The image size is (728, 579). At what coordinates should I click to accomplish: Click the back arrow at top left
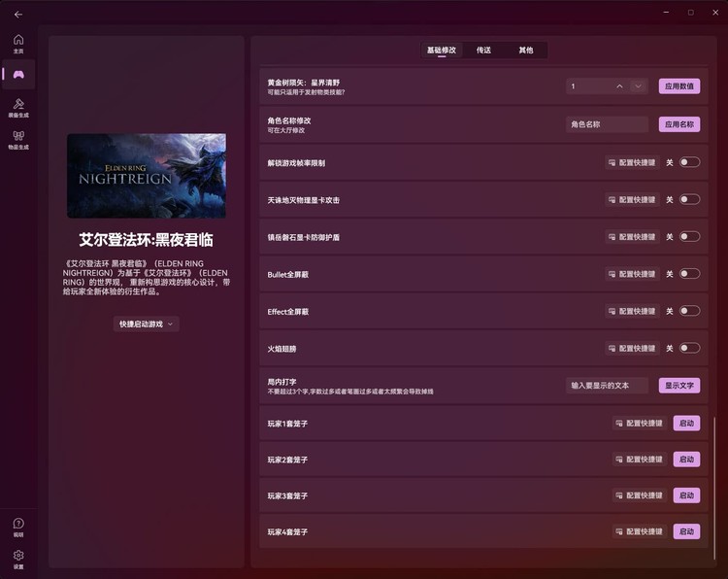(x=18, y=14)
